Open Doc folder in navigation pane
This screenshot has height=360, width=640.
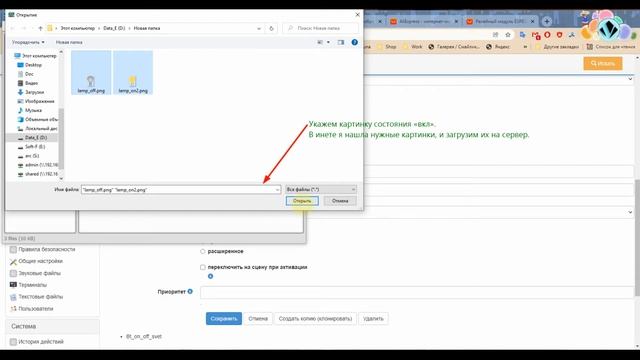(26, 74)
